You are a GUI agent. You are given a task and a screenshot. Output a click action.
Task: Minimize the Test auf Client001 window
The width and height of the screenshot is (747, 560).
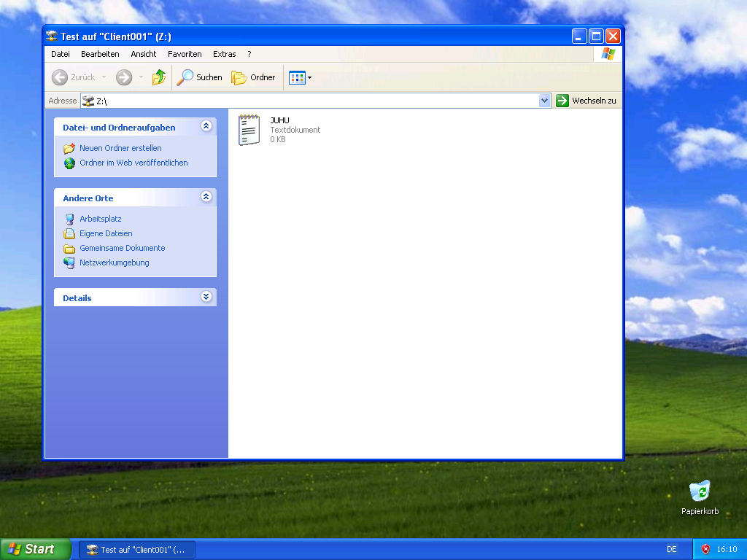click(x=578, y=36)
